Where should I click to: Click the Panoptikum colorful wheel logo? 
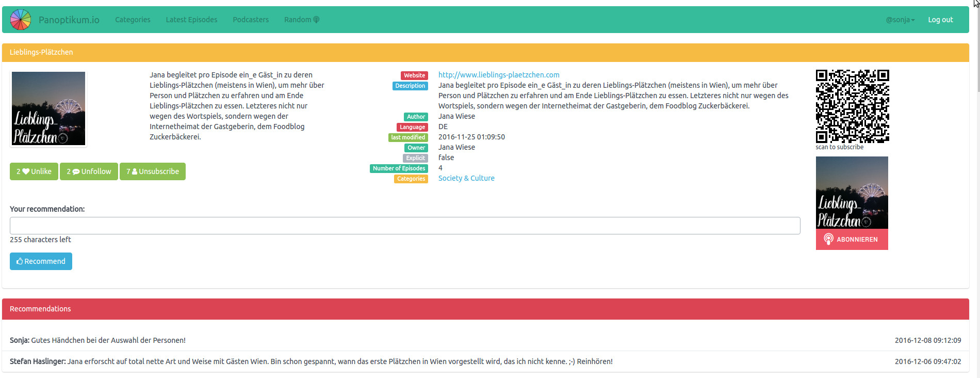coord(21,20)
